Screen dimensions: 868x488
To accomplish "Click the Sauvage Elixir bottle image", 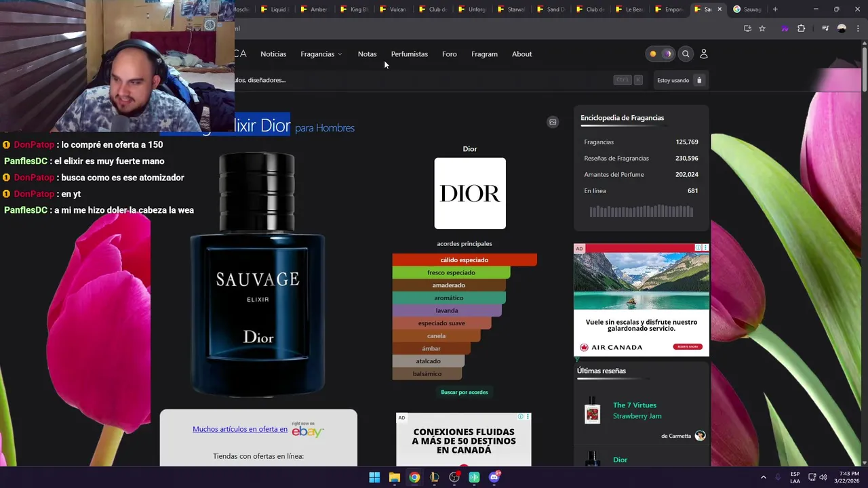I will tap(258, 274).
